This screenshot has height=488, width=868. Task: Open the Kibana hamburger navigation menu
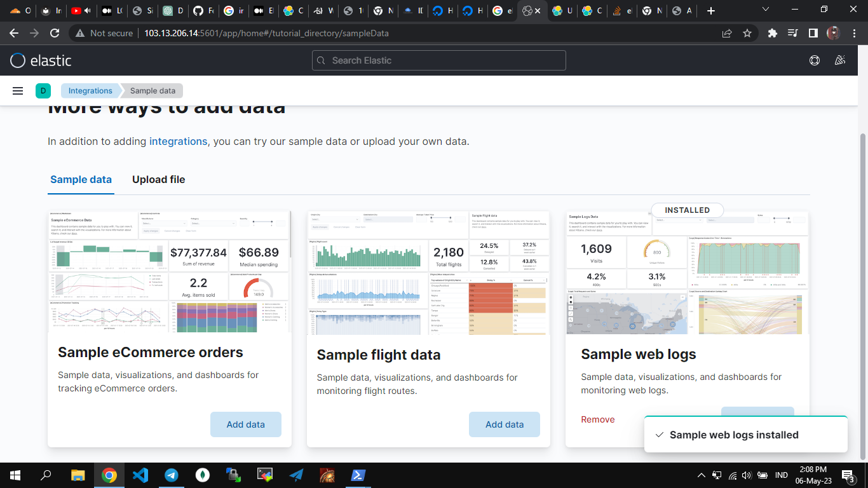[x=18, y=91]
